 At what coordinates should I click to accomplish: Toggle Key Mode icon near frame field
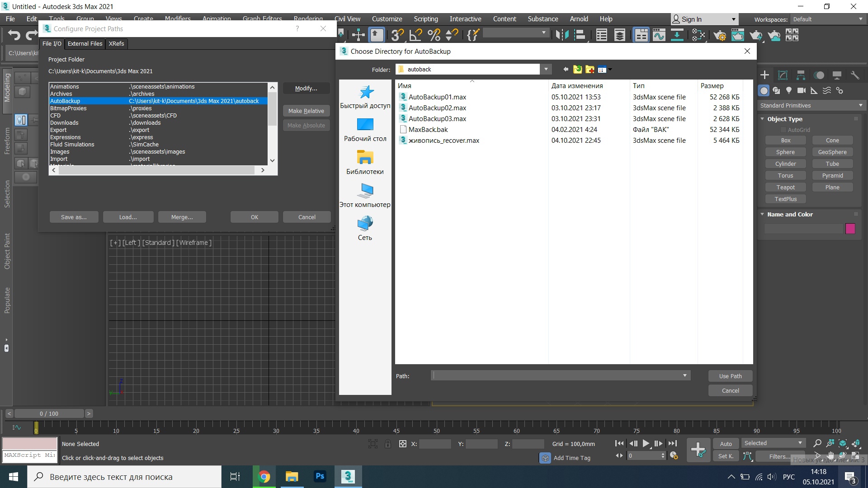(x=619, y=455)
